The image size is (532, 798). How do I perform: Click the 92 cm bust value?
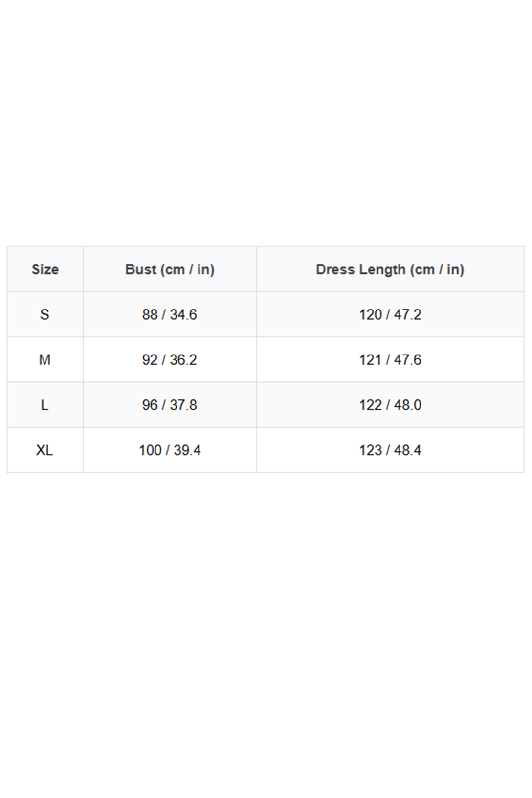click(150, 360)
